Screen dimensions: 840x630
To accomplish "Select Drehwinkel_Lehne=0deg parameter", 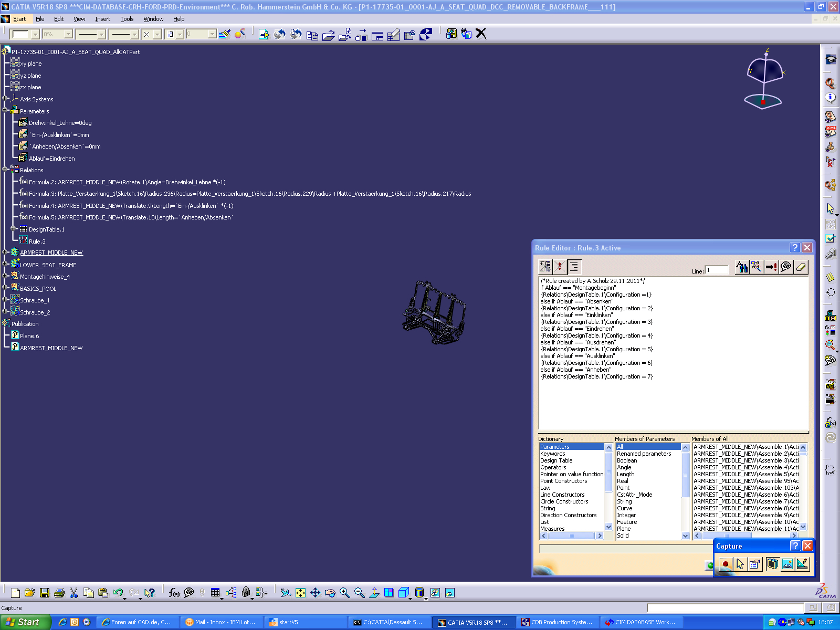I will pos(60,123).
